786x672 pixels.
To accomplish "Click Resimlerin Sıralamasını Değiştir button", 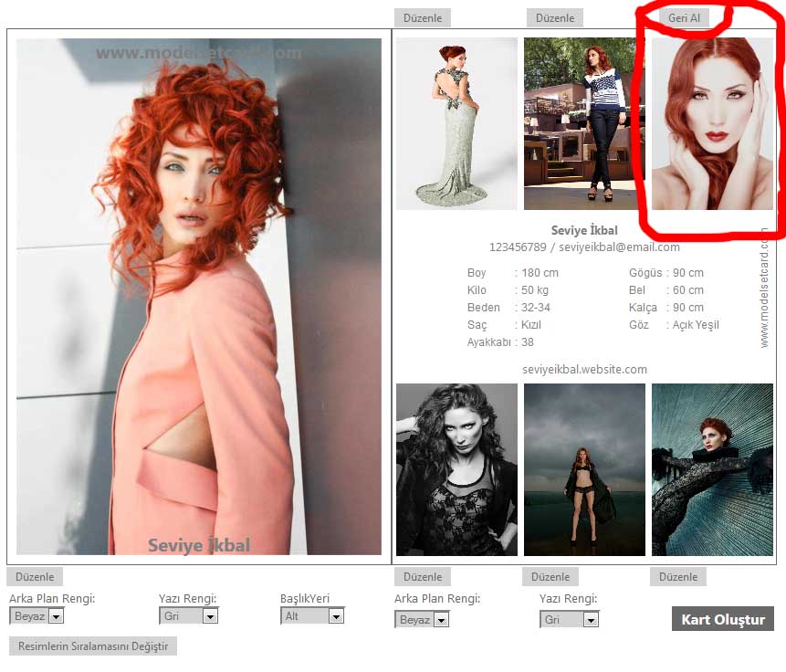I will 93,646.
